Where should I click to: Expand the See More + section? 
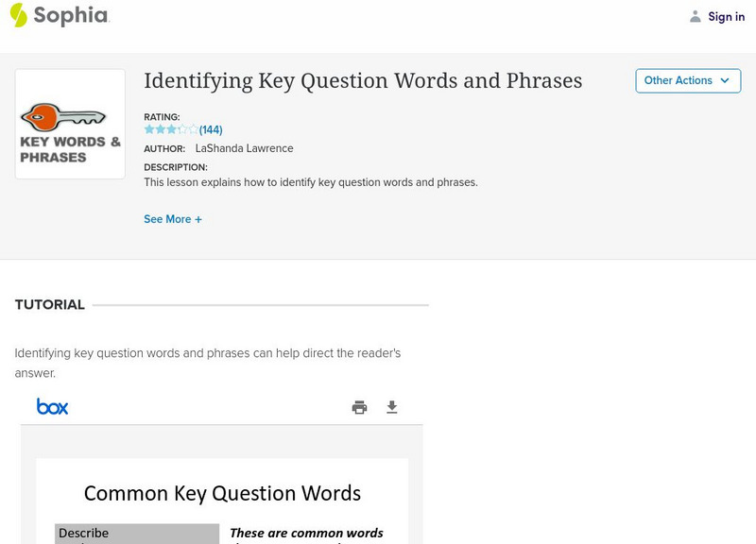pos(173,219)
